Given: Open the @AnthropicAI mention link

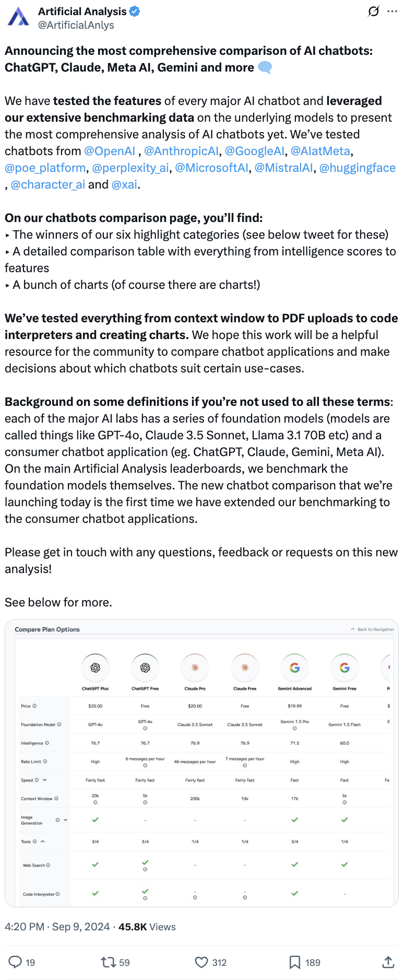Looking at the screenshot, I should click(181, 151).
